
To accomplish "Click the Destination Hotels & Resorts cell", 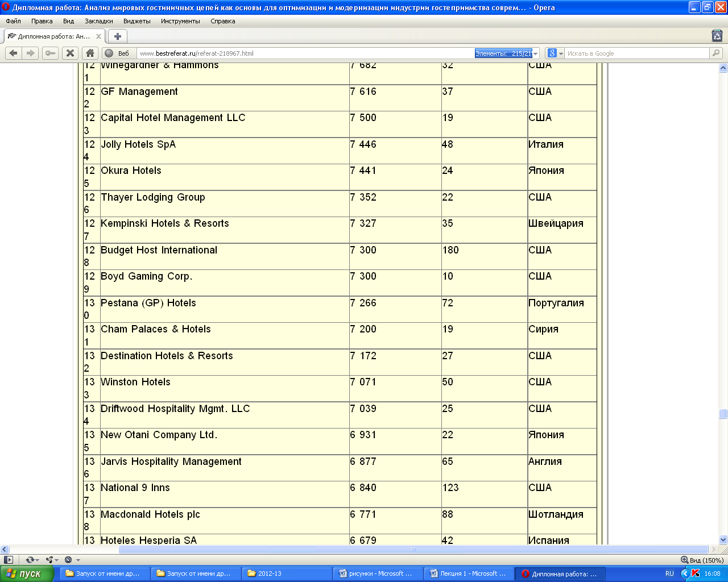I will coord(225,362).
